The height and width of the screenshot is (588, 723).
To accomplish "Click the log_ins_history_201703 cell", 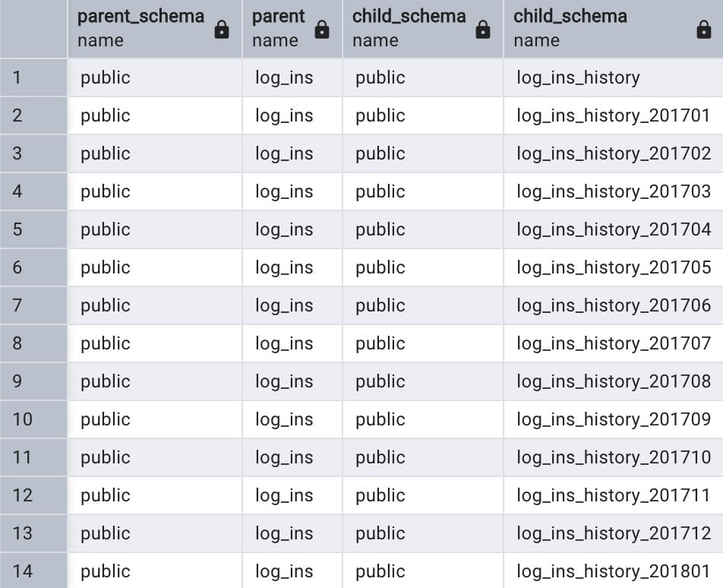I will tap(614, 191).
